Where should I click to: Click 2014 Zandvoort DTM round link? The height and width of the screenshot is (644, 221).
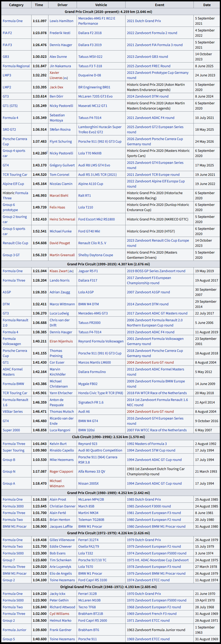[x=147, y=304]
